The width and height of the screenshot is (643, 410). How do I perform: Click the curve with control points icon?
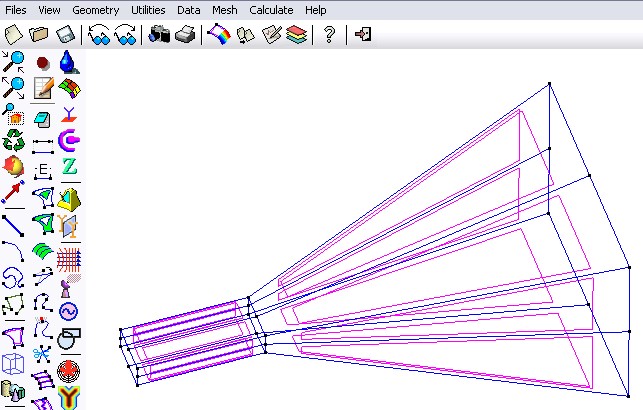tap(43, 303)
